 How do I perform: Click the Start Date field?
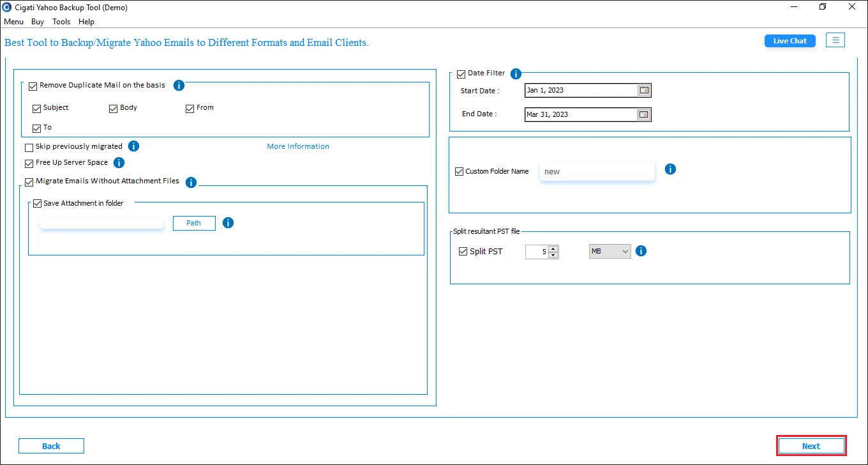pos(581,91)
